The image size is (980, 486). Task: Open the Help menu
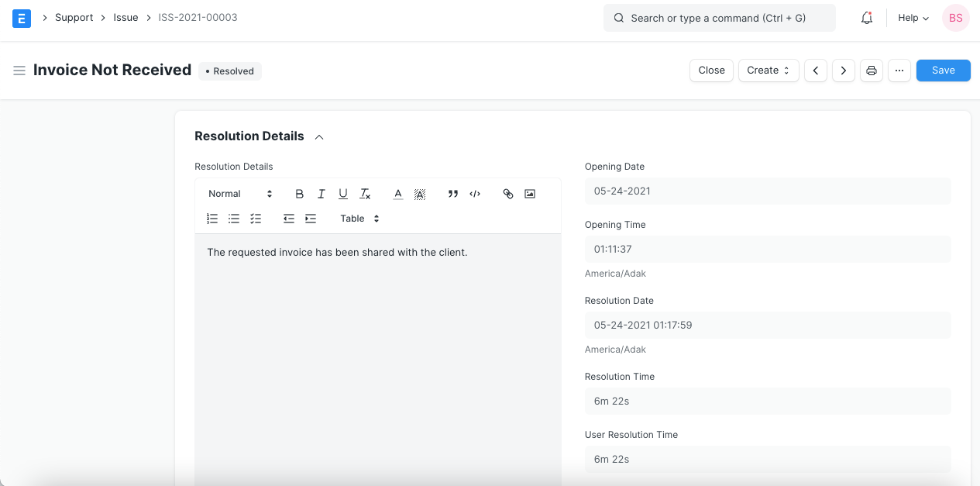(913, 18)
